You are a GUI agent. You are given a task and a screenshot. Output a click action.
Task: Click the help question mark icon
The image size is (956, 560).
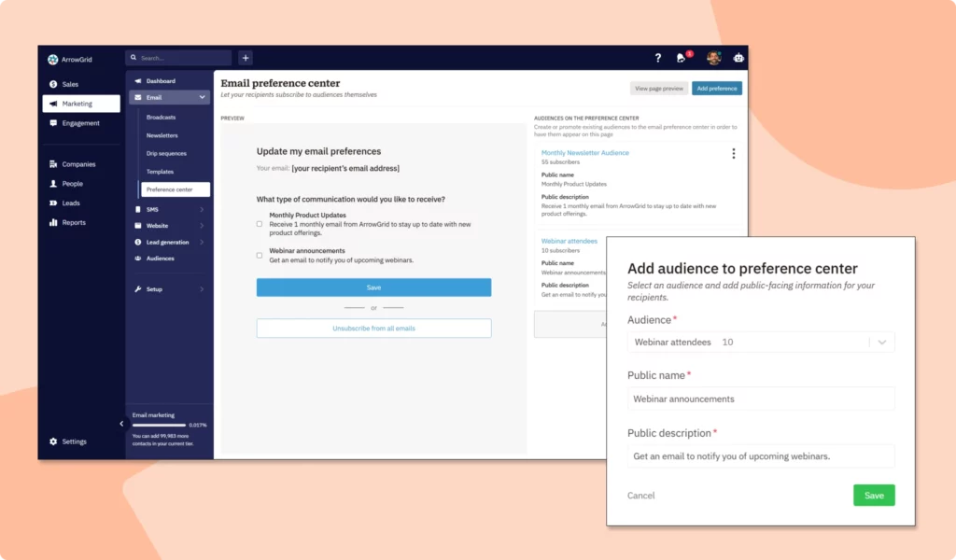coord(657,58)
